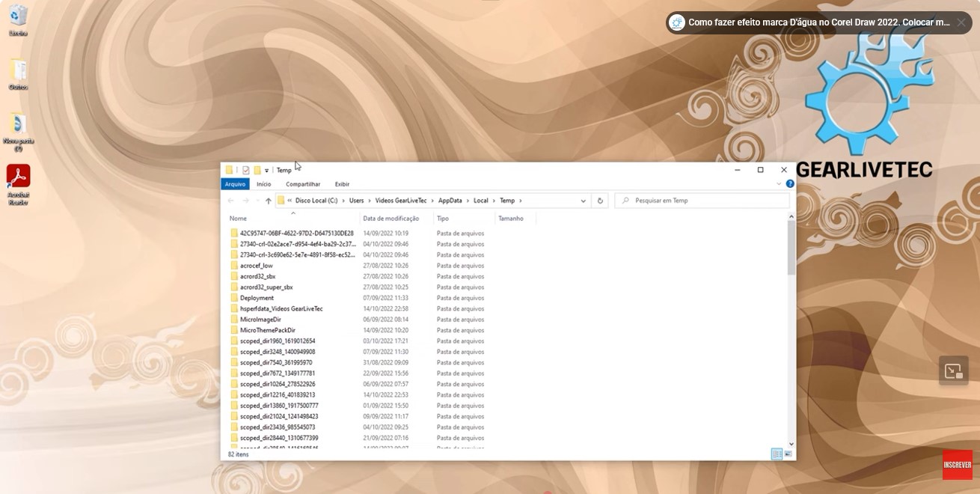
Task: Click the folder icon in the quick access toolbar
Action: tap(229, 170)
